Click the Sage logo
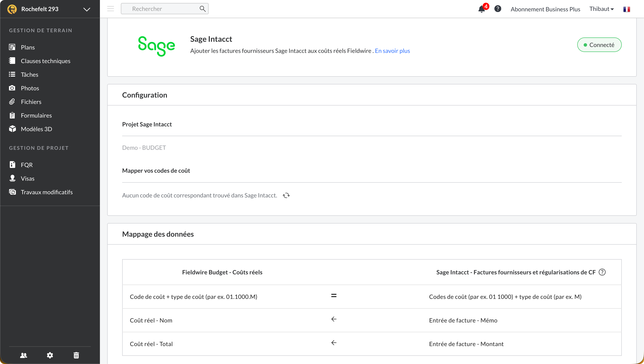The height and width of the screenshot is (364, 644). tap(156, 46)
